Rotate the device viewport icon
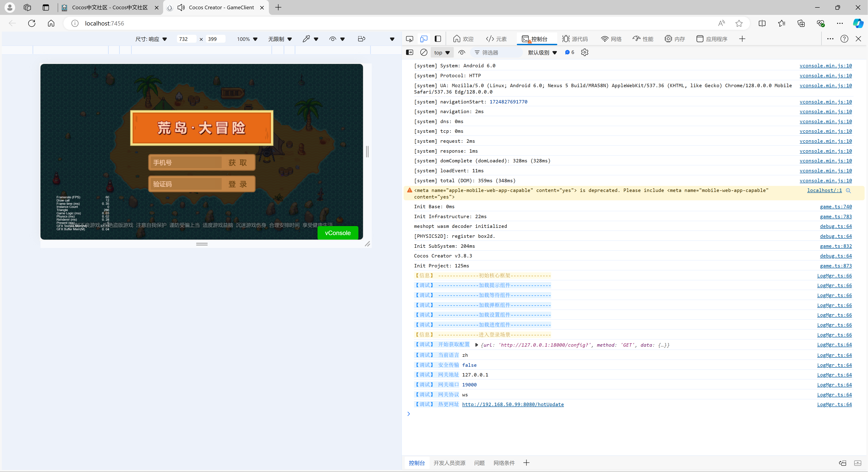 (x=361, y=39)
